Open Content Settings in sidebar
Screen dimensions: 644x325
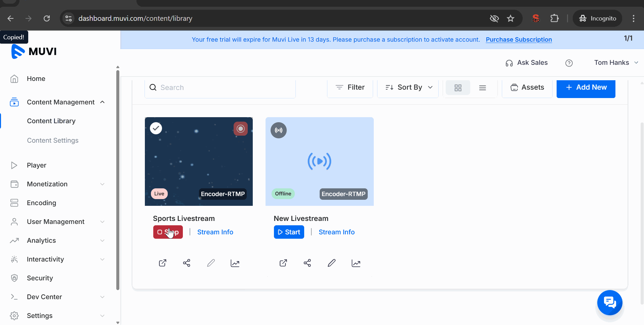coord(53,140)
